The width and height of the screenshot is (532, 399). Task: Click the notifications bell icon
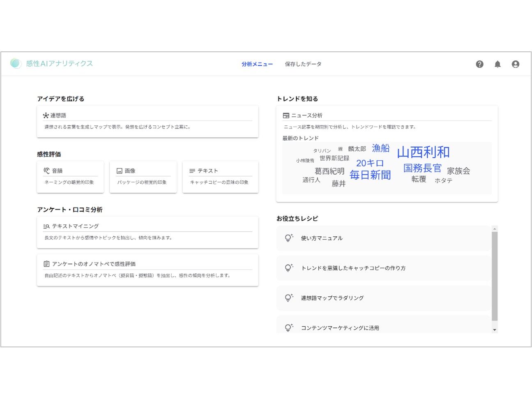coord(497,64)
